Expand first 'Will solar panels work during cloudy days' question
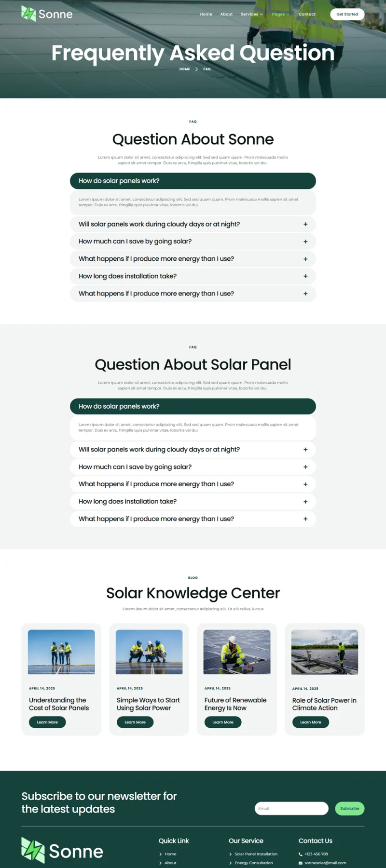This screenshot has height=868, width=386. (193, 224)
